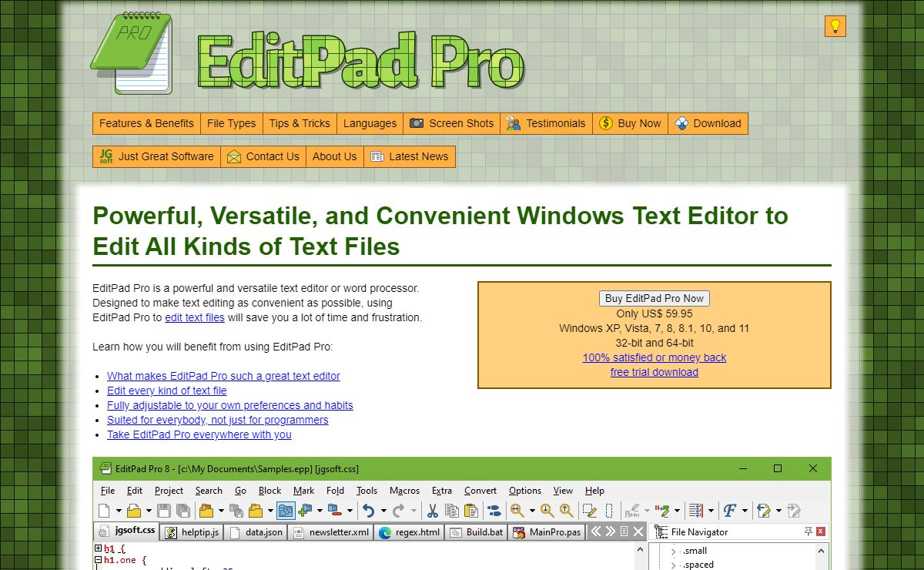Close the File Navigator panel
The width and height of the screenshot is (924, 570).
click(x=820, y=531)
